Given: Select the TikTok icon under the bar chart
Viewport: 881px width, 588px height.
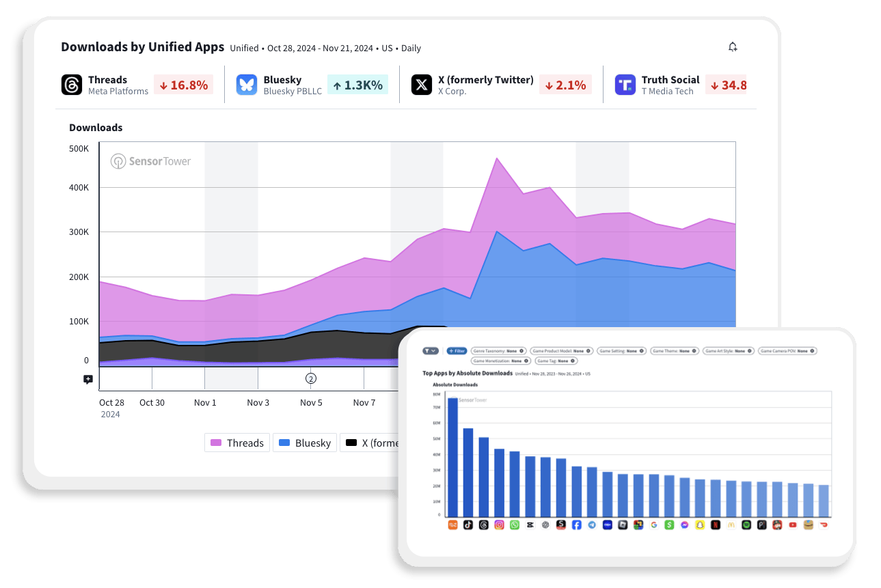Looking at the screenshot, I should point(467,525).
